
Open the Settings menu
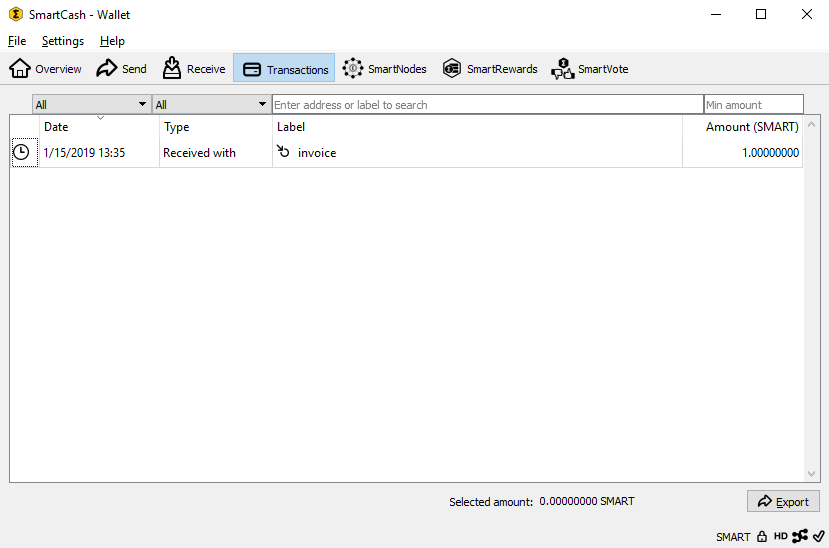coord(62,41)
